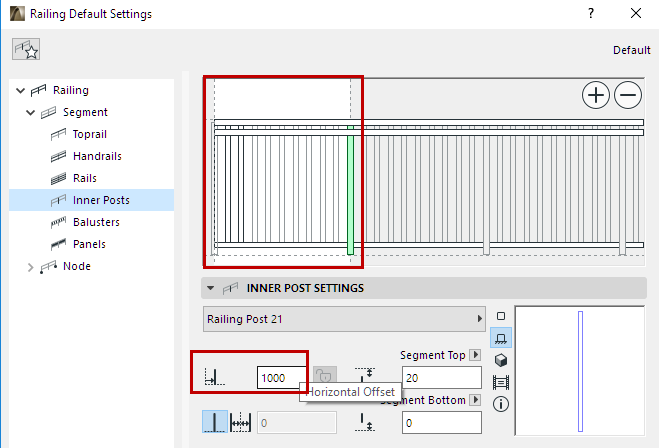Click the highlighted green inner post in preview
This screenshot has width=659, height=448.
[350, 190]
